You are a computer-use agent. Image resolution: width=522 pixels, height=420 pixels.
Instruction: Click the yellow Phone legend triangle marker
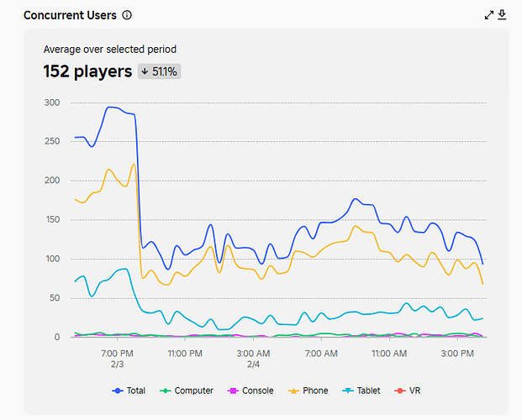pos(295,391)
